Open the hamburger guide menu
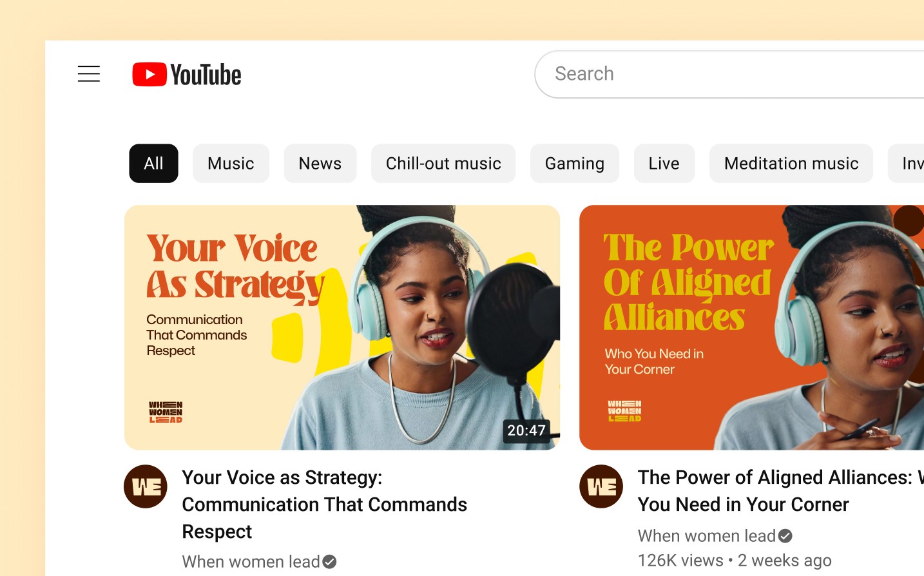This screenshot has width=924, height=576. [x=89, y=74]
